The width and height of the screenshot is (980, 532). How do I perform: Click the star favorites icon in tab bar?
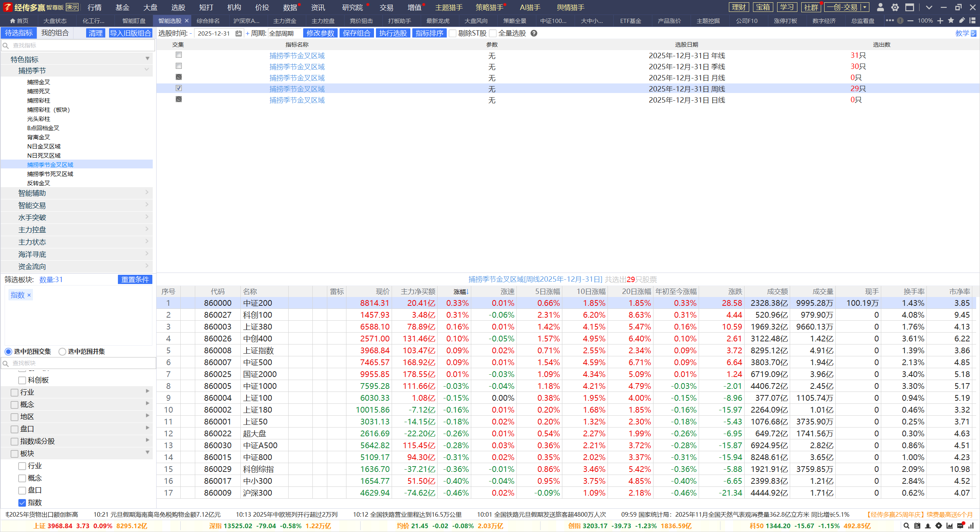(951, 21)
